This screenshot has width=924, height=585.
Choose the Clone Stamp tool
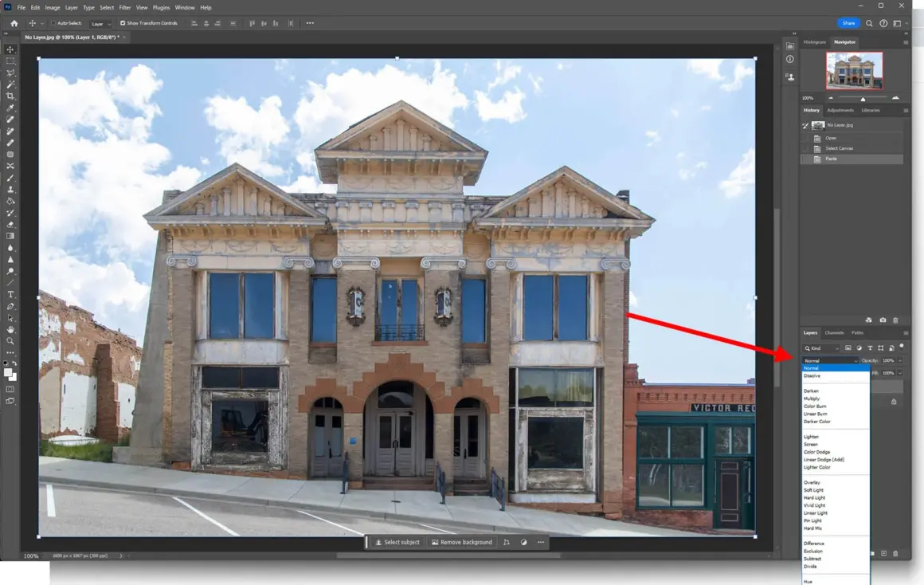[x=10, y=190]
